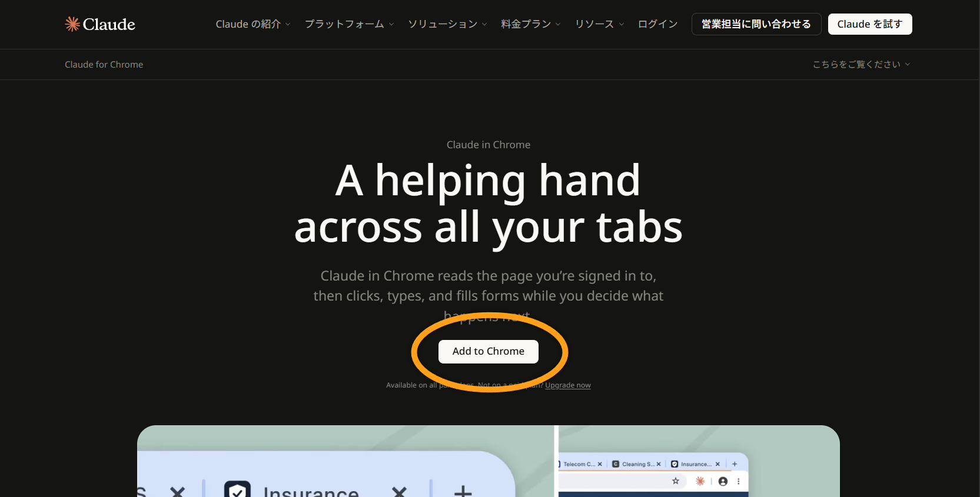Click the shield favicon on the small Insurance... tab
Viewport: 980px width, 497px height.
pos(675,464)
